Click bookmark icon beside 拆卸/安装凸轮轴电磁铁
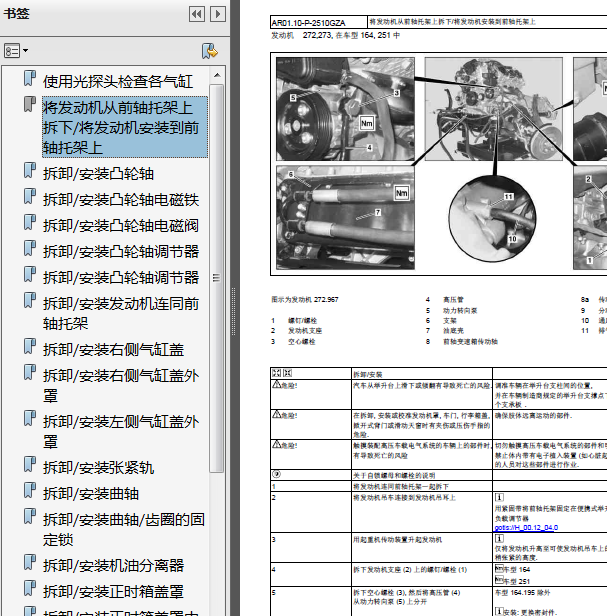The height and width of the screenshot is (616, 607). [x=29, y=196]
